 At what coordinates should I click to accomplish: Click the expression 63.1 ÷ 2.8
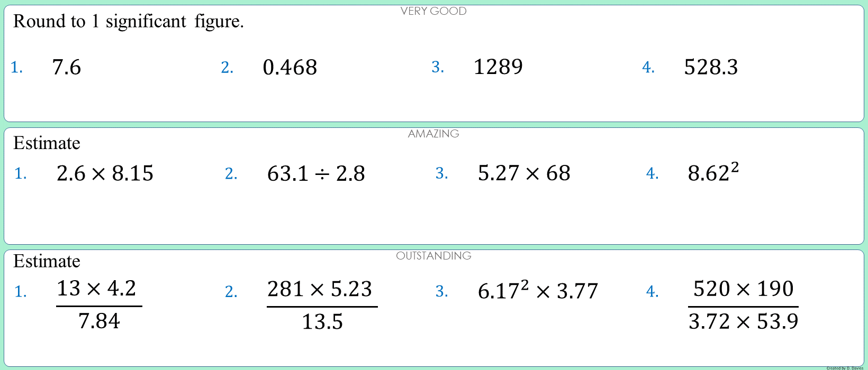coord(316,173)
